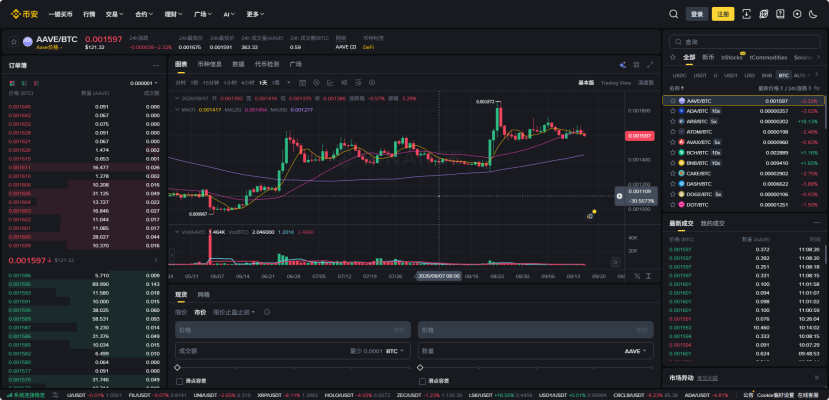Favorite DOGE/BTC via its row star
This screenshot has width=829, height=400.
point(673,194)
